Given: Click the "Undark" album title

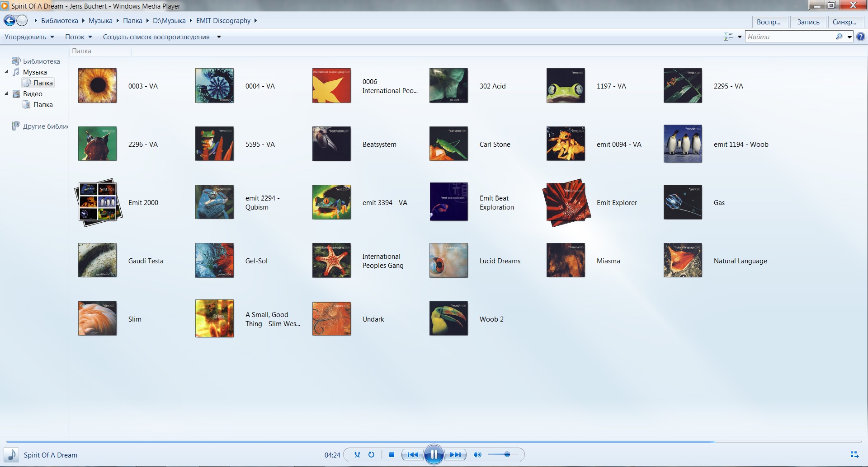Looking at the screenshot, I should [373, 319].
